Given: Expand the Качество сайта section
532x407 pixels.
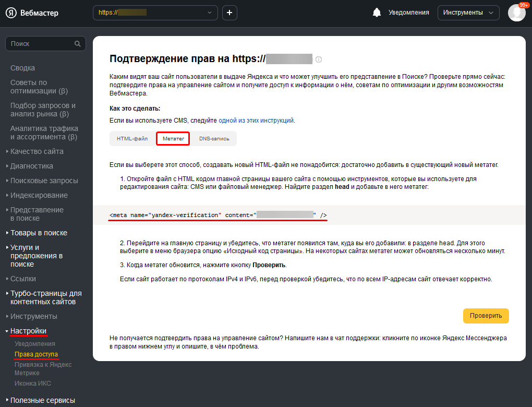Looking at the screenshot, I should (37, 151).
